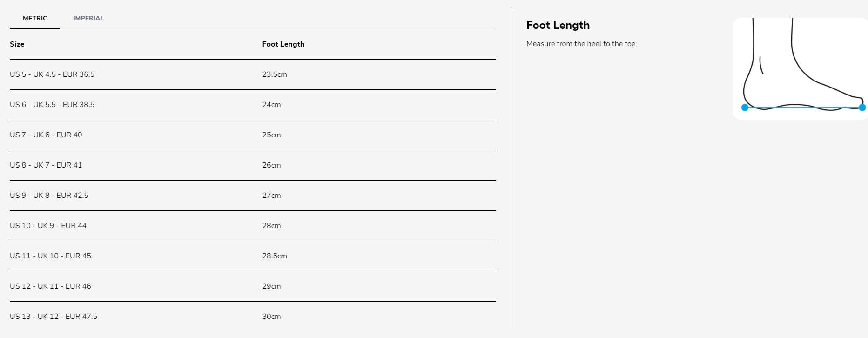
Task: Switch to the IMPERIAL tab
Action: point(88,18)
